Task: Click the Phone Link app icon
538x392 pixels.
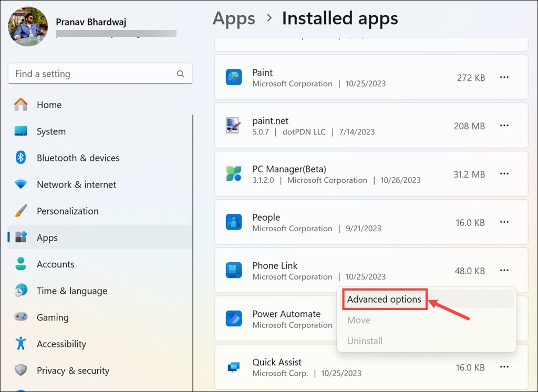Action: 233,271
